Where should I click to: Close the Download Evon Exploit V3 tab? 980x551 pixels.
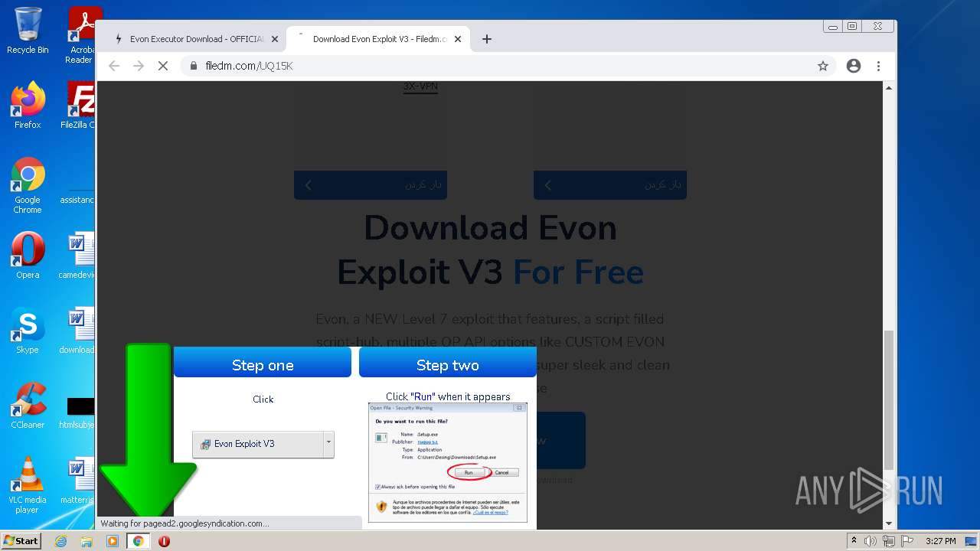point(458,39)
